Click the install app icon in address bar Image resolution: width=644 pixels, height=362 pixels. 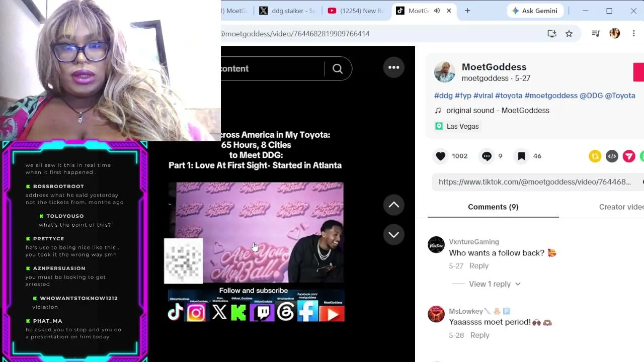coord(552,33)
